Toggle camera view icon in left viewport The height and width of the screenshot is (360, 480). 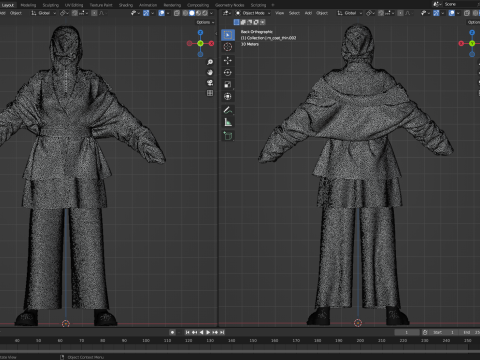click(x=210, y=83)
